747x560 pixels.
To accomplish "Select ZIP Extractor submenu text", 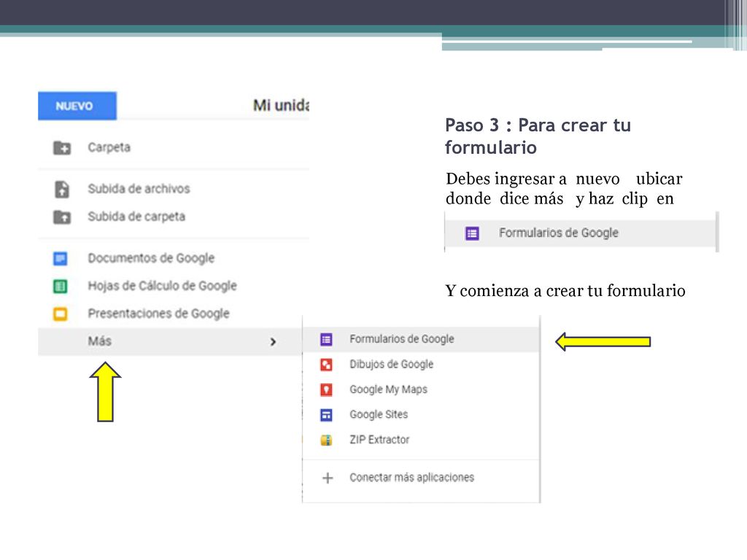I will pyautogui.click(x=379, y=440).
